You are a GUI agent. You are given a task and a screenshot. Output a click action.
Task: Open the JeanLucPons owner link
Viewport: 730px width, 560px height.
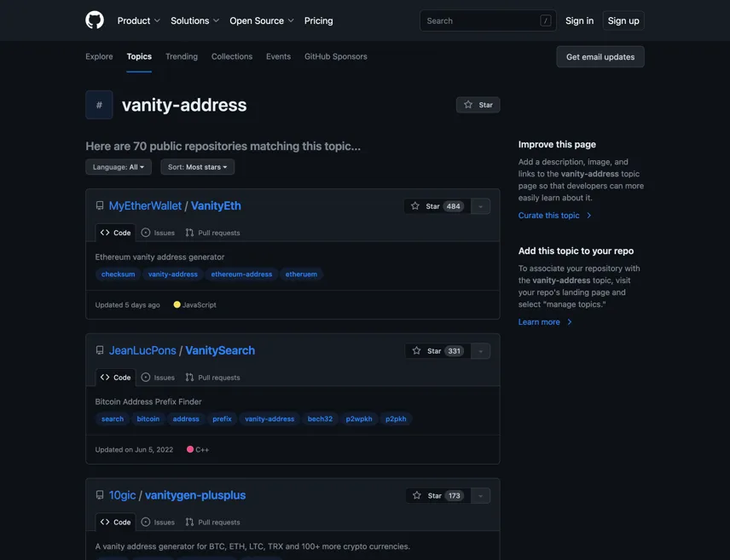click(142, 350)
